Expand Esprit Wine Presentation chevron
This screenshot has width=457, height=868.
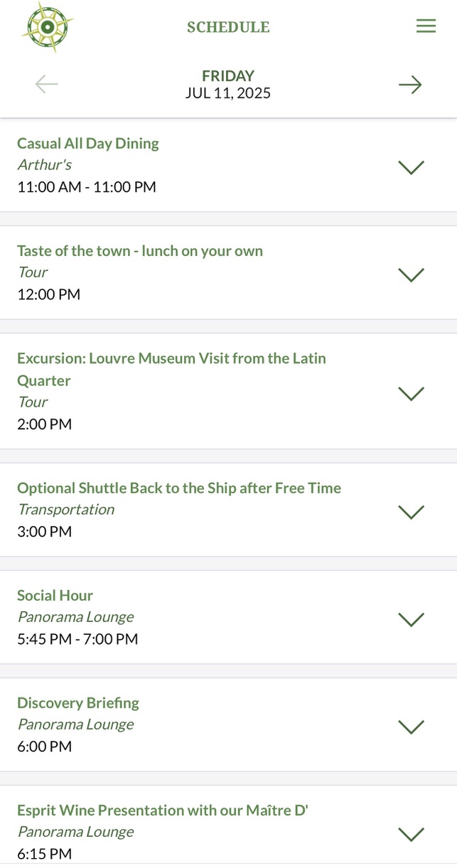[x=412, y=834]
